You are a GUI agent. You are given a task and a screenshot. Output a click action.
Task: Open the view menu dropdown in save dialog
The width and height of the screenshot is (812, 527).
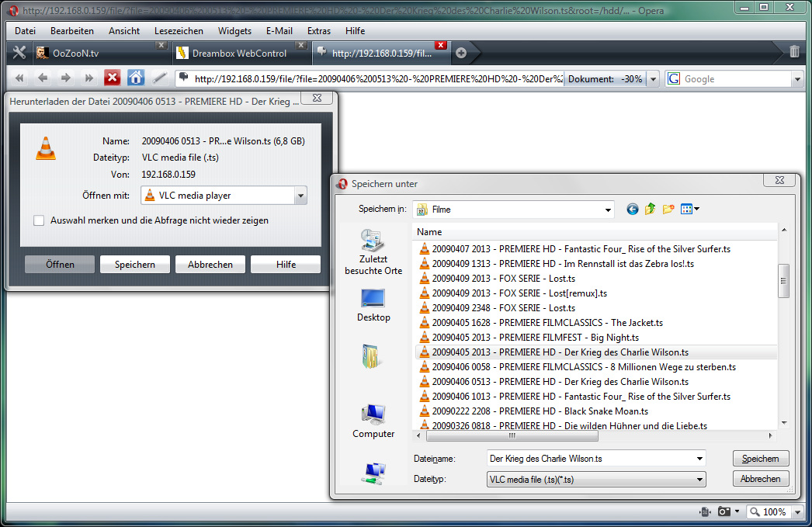click(x=697, y=209)
